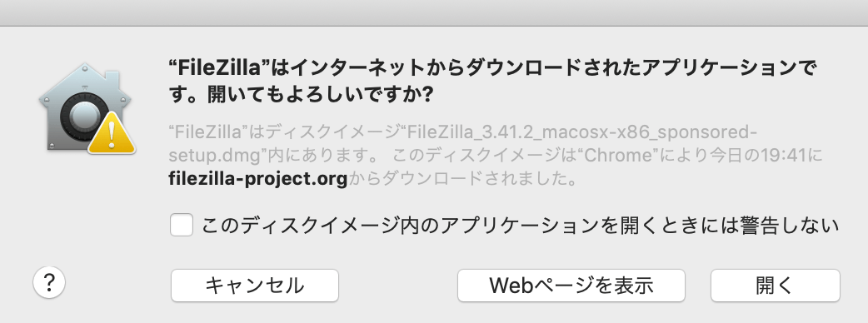Toggle the checkbox via its このディスクイメージ内 label
Screen dimensions: 868x323
520,226
